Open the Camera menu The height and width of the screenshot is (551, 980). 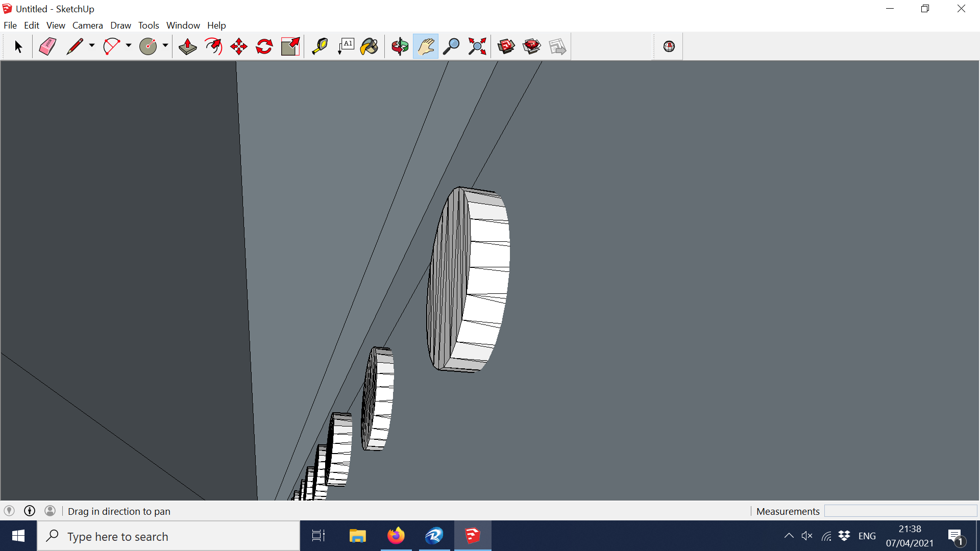pos(87,25)
